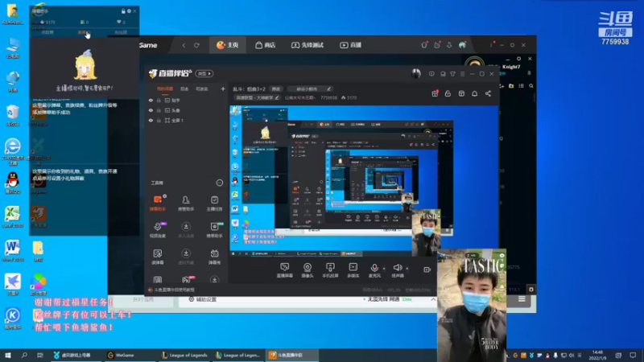Click the notification bell in 直播伴侣
Viewport: 644px width, 362px height.
(474, 93)
